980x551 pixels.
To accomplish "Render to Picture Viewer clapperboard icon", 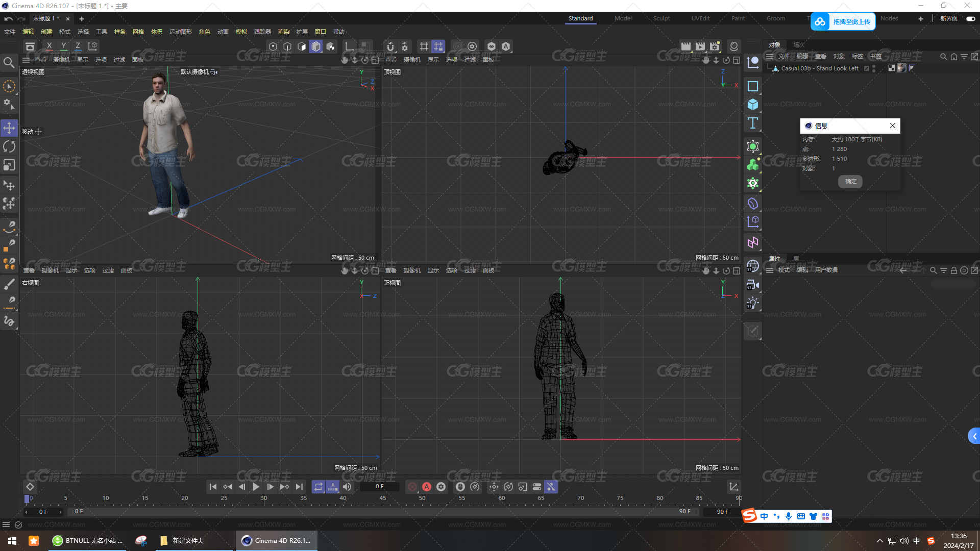I will [x=700, y=46].
